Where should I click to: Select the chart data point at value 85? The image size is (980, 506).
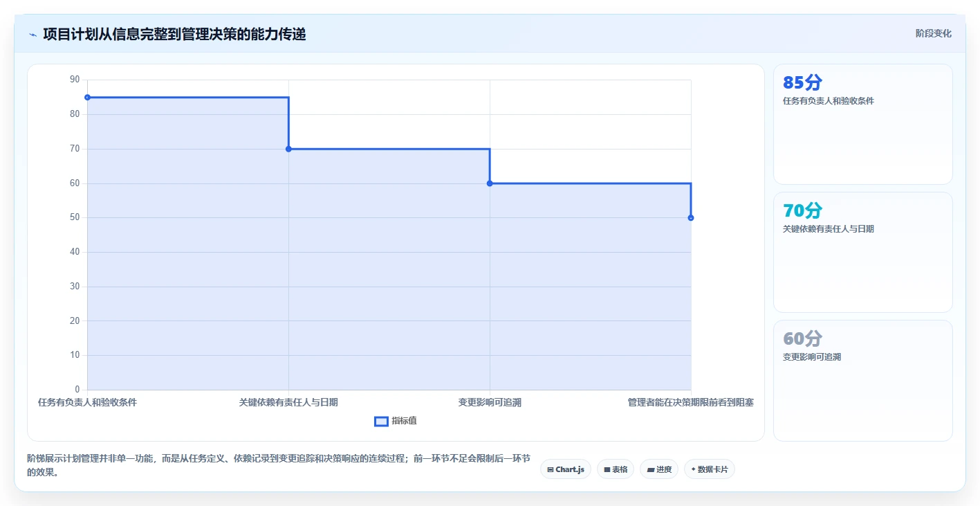coord(87,98)
